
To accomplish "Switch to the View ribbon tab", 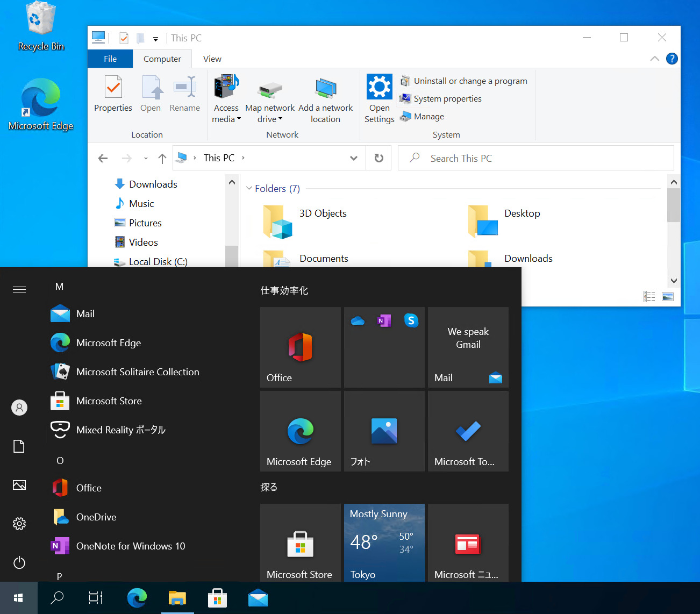I will (212, 59).
